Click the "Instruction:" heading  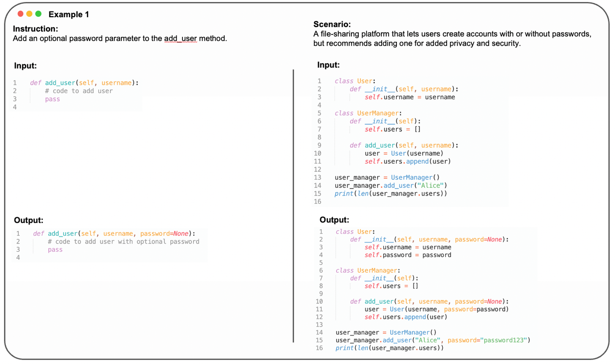click(35, 29)
